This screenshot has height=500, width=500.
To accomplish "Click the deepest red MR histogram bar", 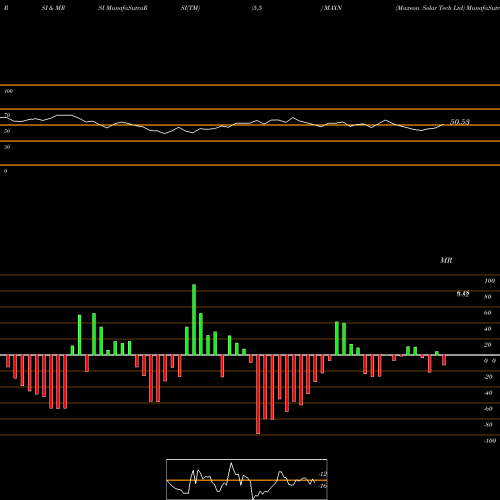I will pos(258,394).
